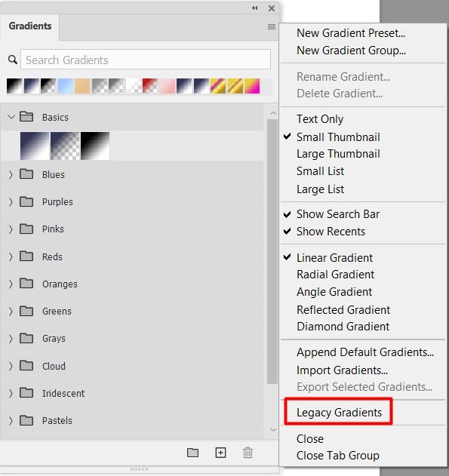The width and height of the screenshot is (449, 476).
Task: Toggle Show Search Bar option
Action: [x=338, y=214]
